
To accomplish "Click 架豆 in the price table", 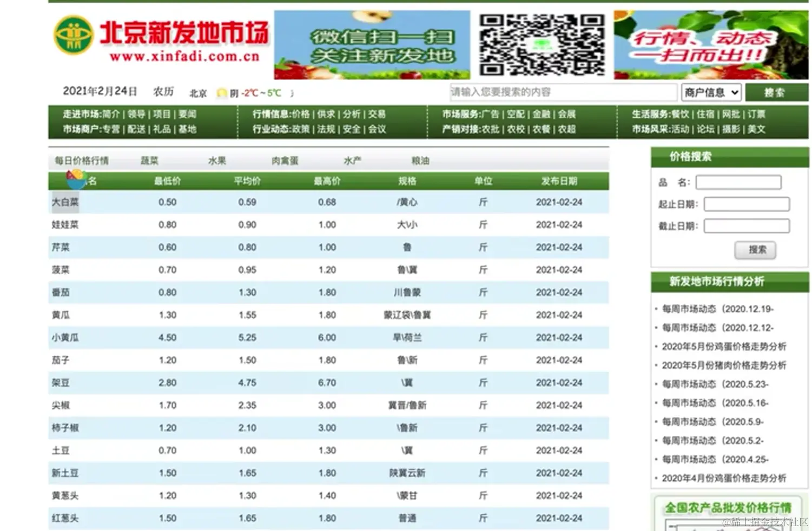I will [x=61, y=383].
